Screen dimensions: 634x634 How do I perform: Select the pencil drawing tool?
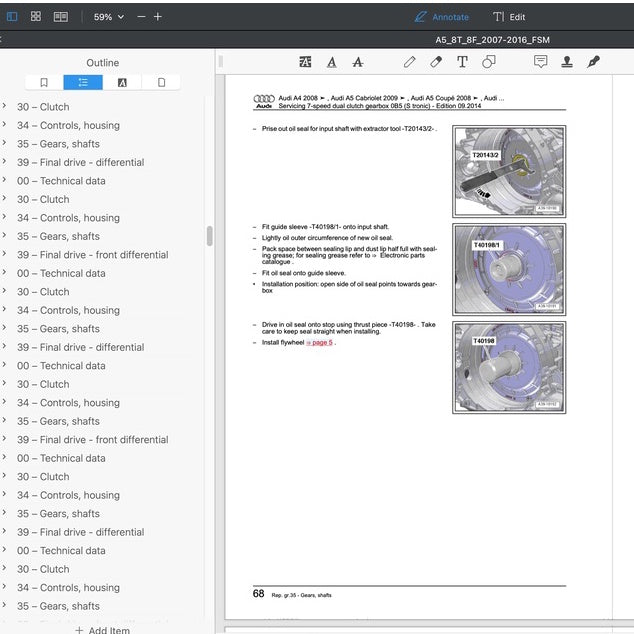[x=410, y=62]
